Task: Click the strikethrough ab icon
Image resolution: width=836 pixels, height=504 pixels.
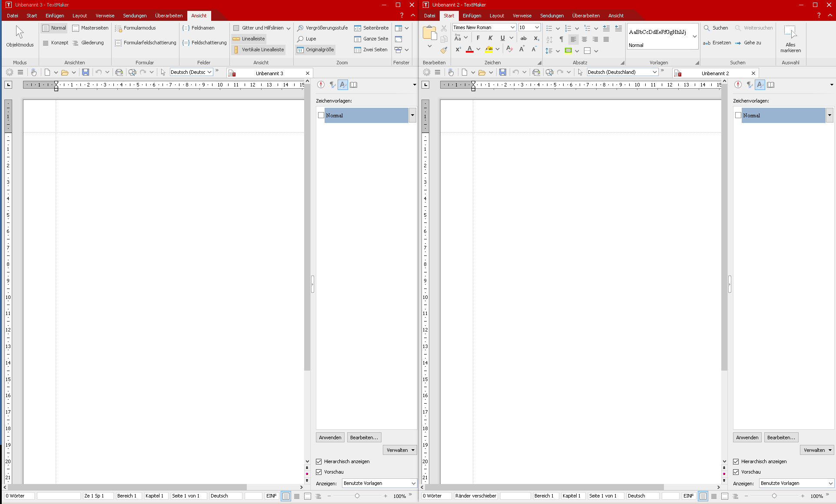Action: 523,38
